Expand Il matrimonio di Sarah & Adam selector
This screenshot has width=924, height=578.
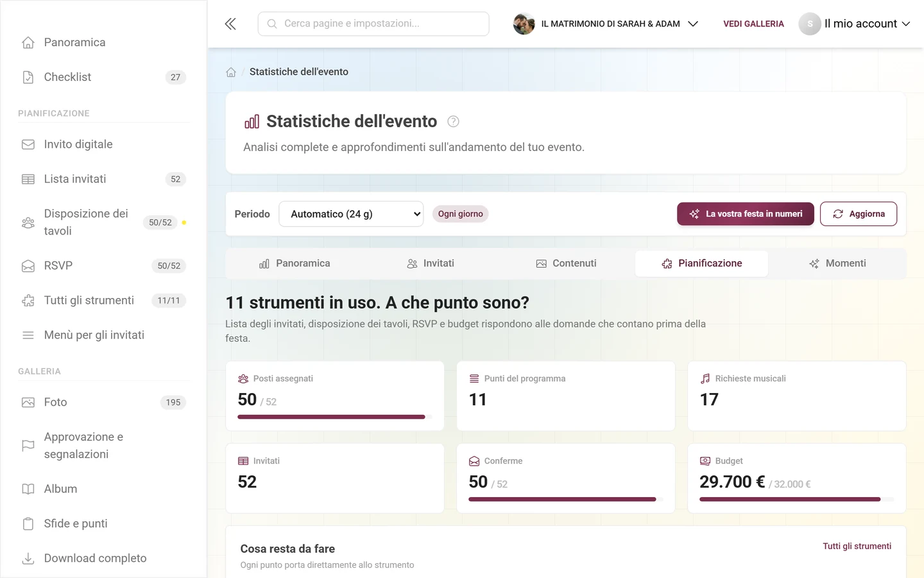[606, 24]
